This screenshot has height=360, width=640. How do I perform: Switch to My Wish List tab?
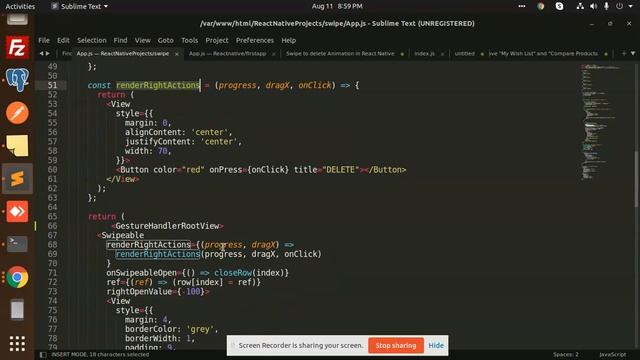point(543,53)
